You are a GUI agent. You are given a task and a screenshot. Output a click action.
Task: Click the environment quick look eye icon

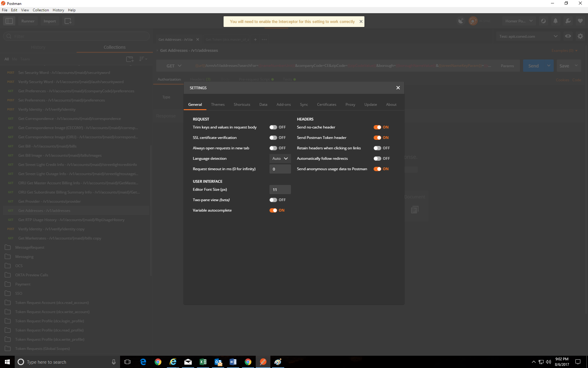click(x=568, y=36)
